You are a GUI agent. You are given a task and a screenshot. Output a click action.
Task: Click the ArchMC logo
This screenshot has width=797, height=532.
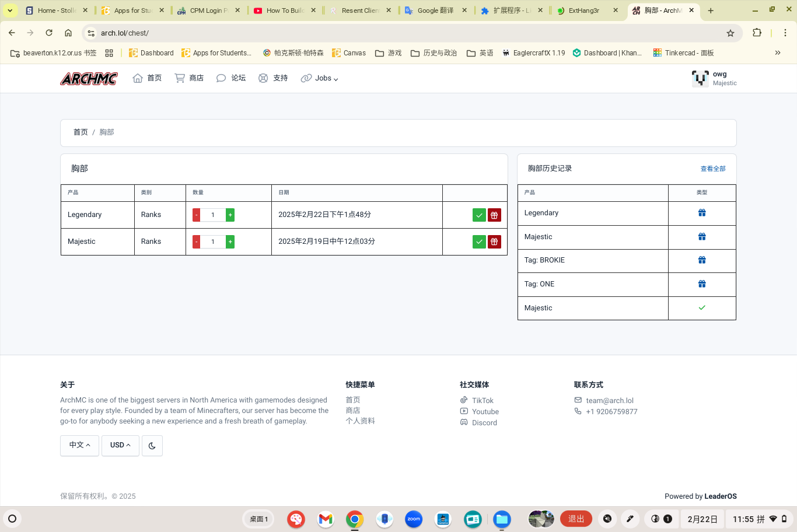coord(89,78)
